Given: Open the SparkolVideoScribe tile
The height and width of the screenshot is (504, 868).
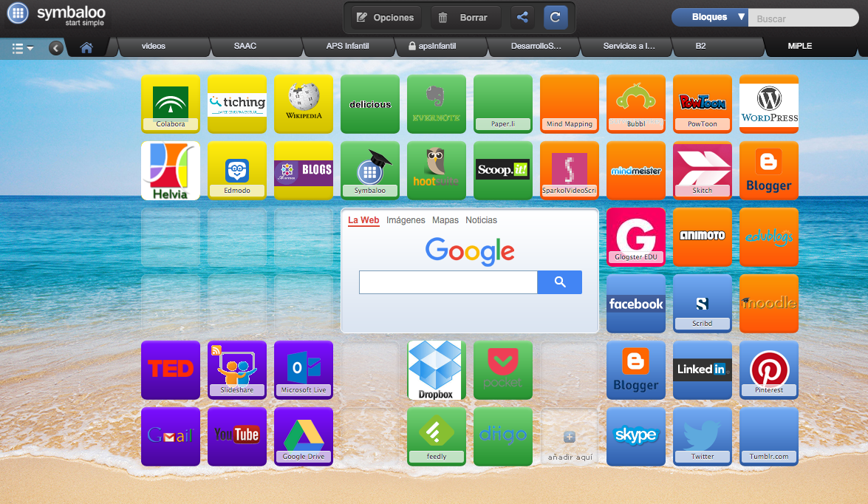Looking at the screenshot, I should click(x=569, y=171).
